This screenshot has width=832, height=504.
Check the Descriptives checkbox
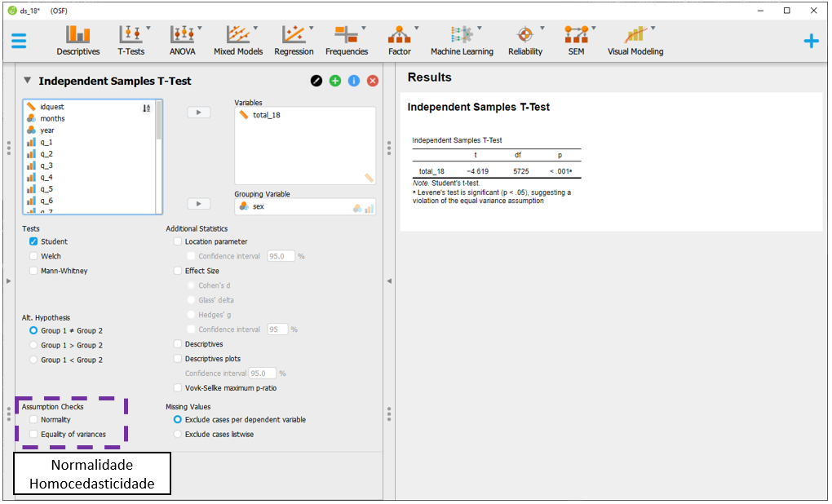[178, 344]
